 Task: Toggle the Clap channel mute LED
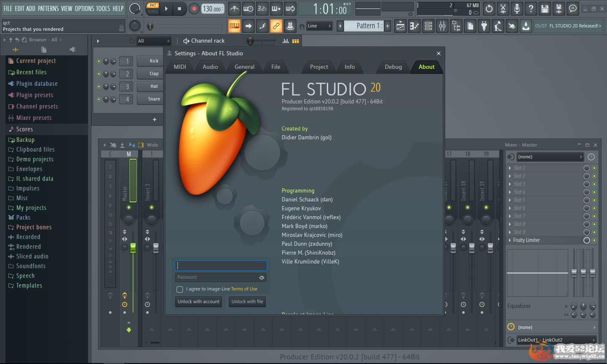pyautogui.click(x=99, y=74)
